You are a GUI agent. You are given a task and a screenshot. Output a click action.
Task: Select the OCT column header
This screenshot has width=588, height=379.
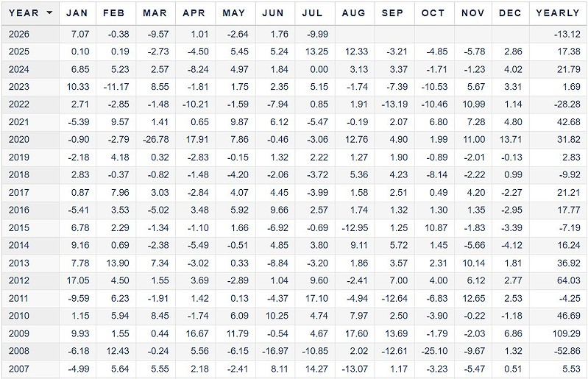pyautogui.click(x=433, y=13)
